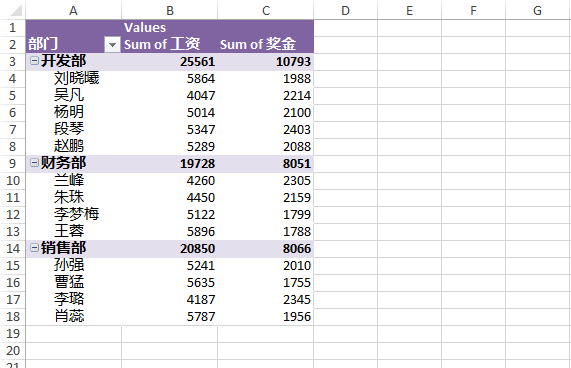Screen dimensions: 571x368
Task: Select the cell with 朱珠
Action: [74, 197]
